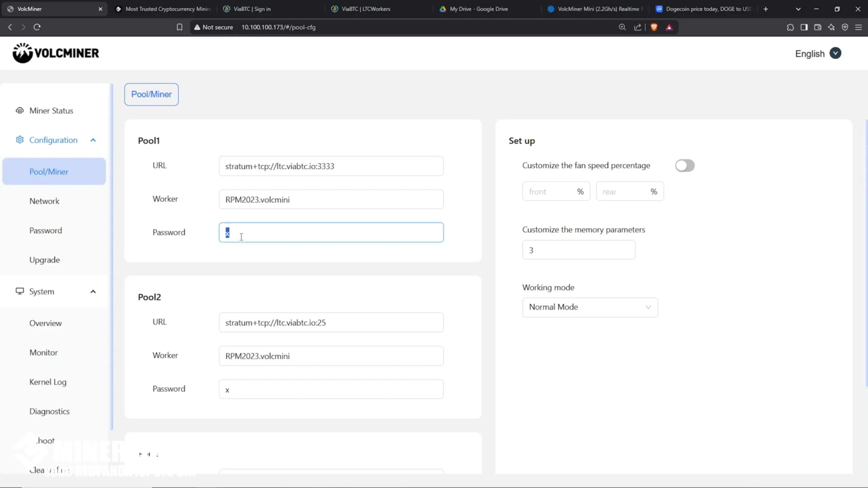Click the front fan percentage field

(x=556, y=191)
